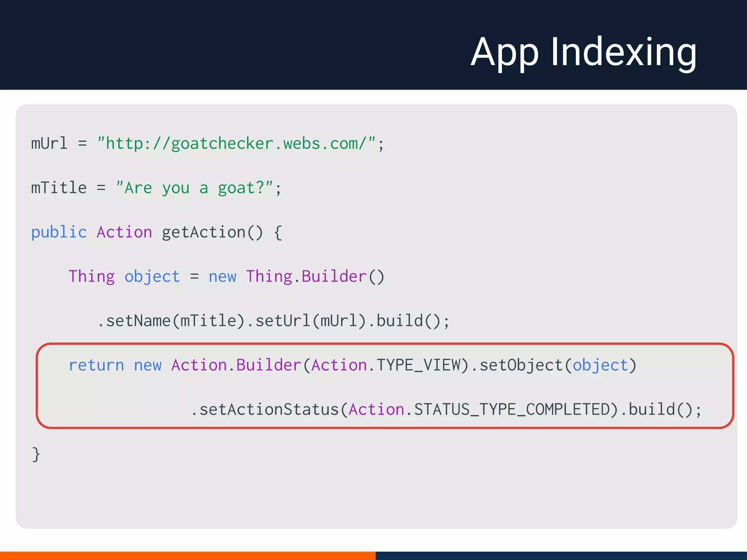Click the closing brace "}" of getAction
This screenshot has height=560, width=747.
click(x=36, y=454)
